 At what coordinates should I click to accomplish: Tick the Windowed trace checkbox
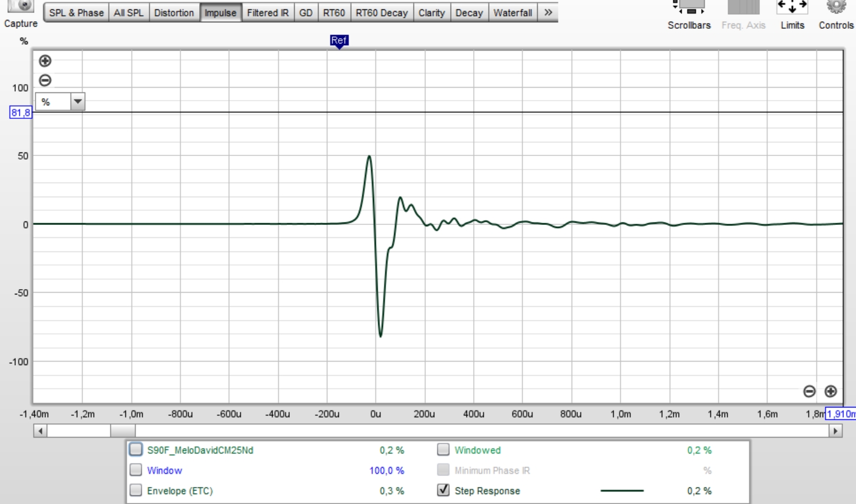tap(444, 450)
